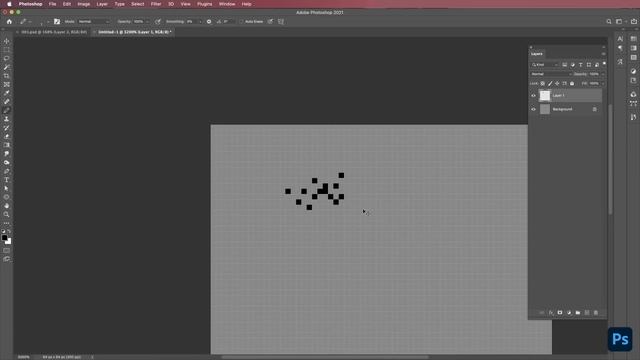
Task: Open layer blend mode Normal dropdown
Action: (551, 74)
